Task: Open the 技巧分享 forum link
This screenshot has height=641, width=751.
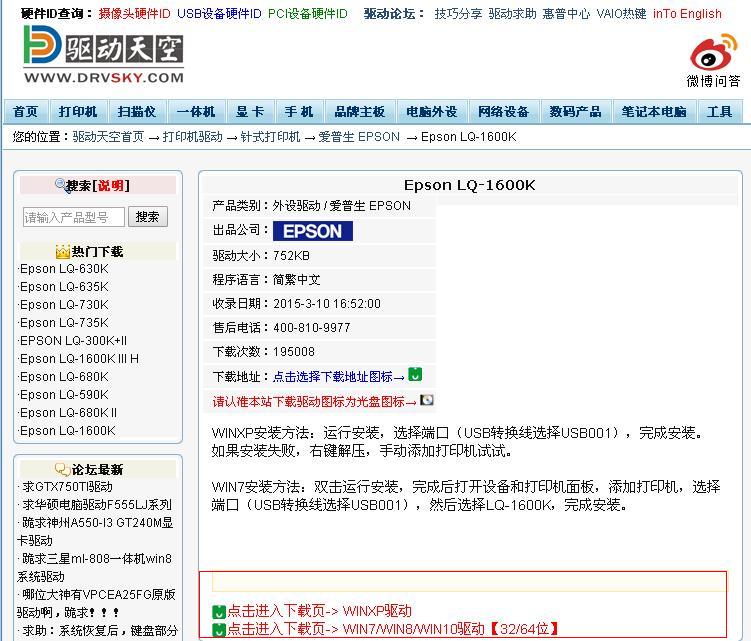Action: [458, 14]
